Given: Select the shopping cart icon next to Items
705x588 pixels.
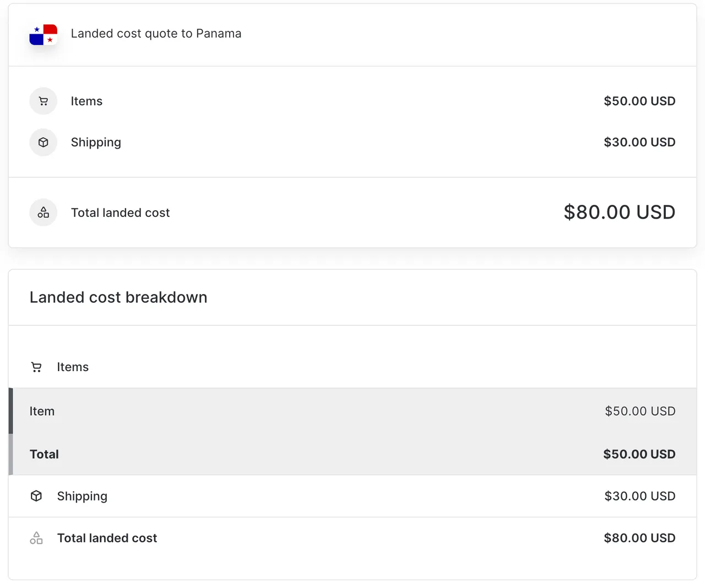Looking at the screenshot, I should click(x=44, y=101).
